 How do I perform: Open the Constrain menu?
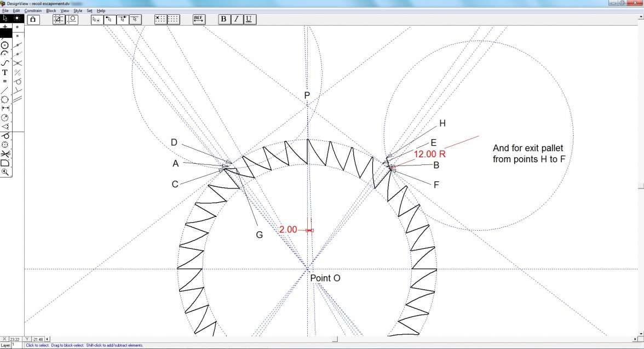click(x=33, y=10)
